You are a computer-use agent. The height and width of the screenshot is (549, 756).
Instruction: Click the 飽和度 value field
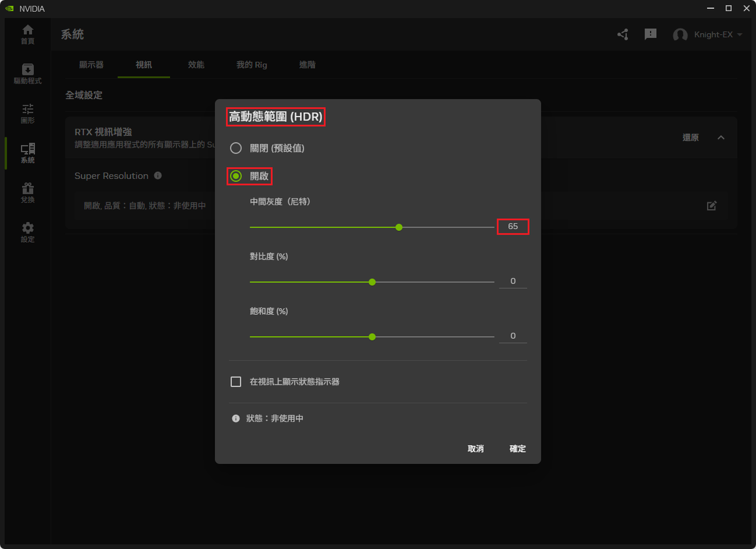click(x=513, y=336)
